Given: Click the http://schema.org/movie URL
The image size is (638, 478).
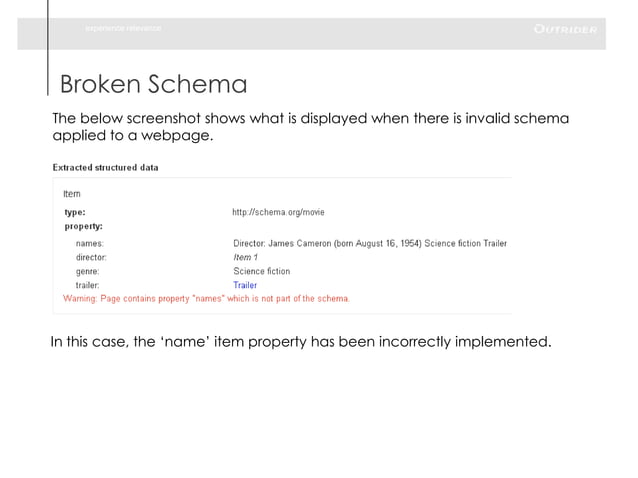Looking at the screenshot, I should (x=278, y=212).
